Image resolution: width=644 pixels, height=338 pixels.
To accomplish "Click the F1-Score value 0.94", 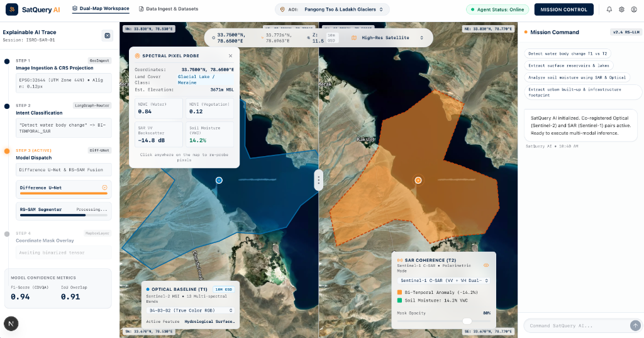I will [x=20, y=297].
